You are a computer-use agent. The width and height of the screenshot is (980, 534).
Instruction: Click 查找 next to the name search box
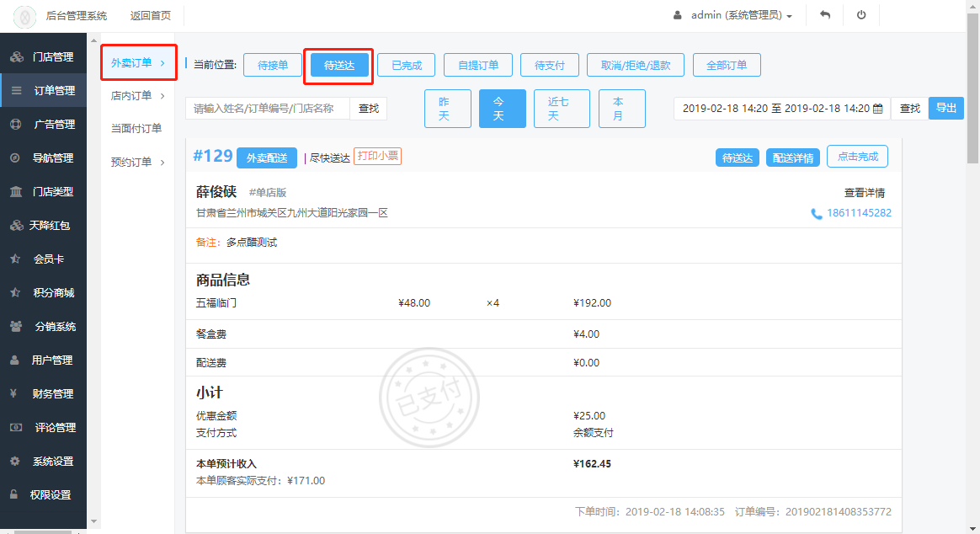tap(368, 108)
